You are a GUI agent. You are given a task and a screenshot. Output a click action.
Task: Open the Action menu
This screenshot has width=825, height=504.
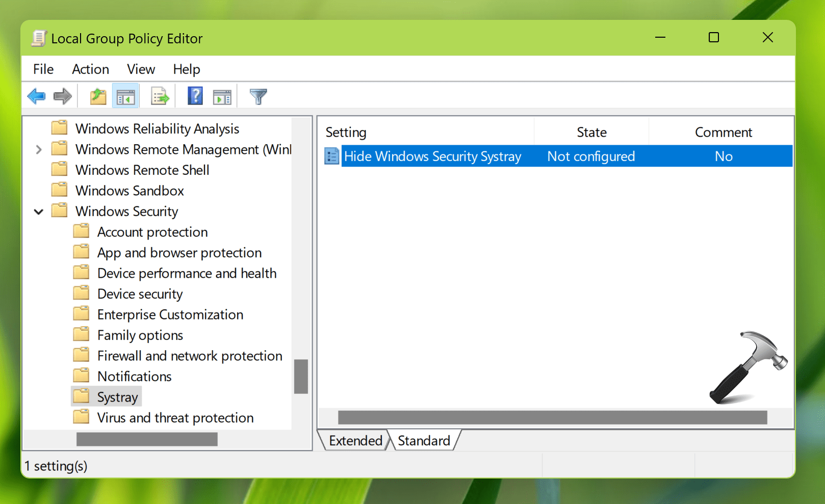[90, 69]
